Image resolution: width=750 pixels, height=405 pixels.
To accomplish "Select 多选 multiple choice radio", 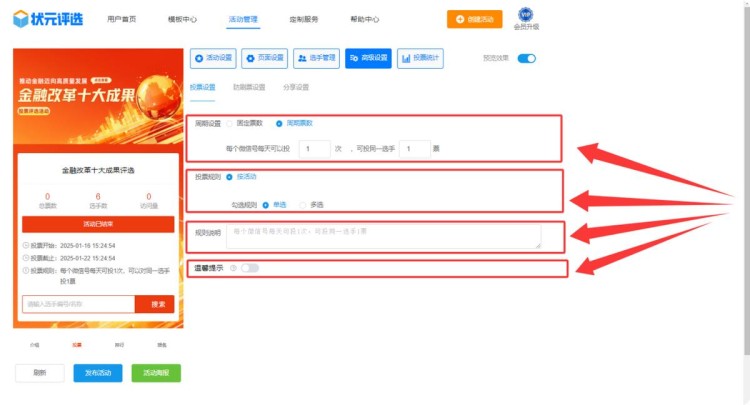I will point(303,205).
